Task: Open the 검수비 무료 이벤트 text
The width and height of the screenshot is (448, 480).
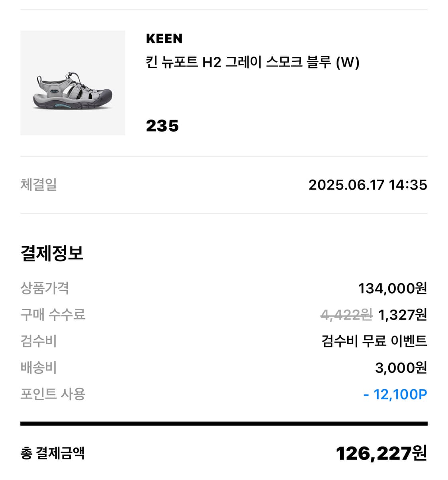Action: tap(374, 341)
